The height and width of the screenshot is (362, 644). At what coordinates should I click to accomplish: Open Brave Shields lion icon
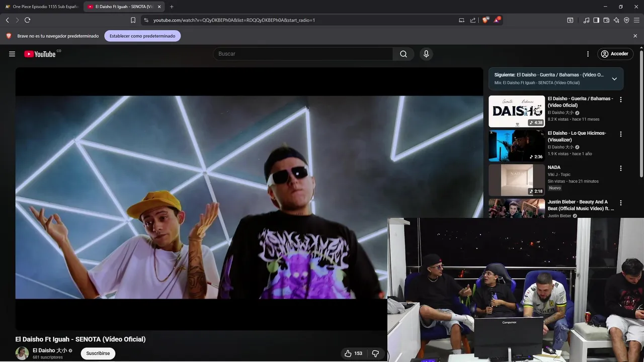[x=486, y=20]
